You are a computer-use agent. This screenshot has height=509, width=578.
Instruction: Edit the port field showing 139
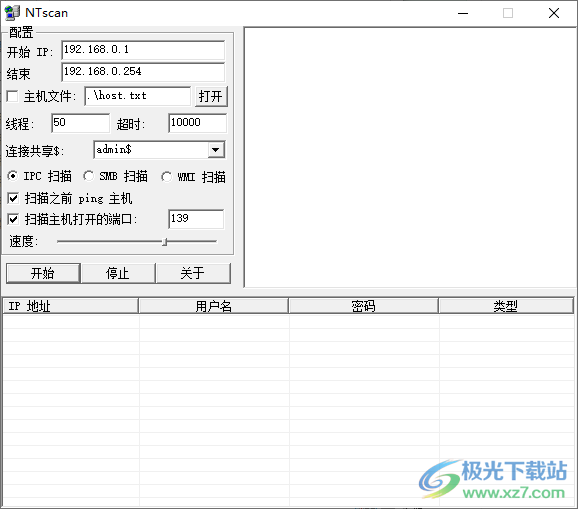196,219
